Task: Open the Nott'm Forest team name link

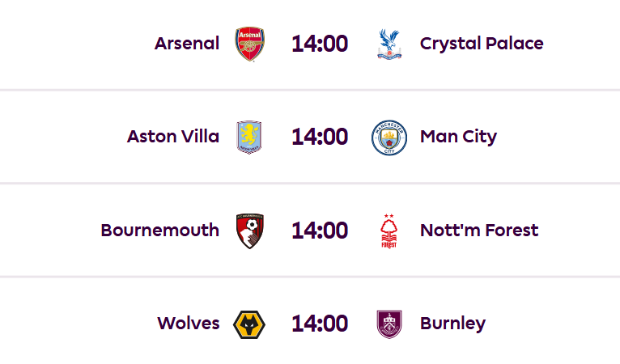Action: tap(479, 231)
